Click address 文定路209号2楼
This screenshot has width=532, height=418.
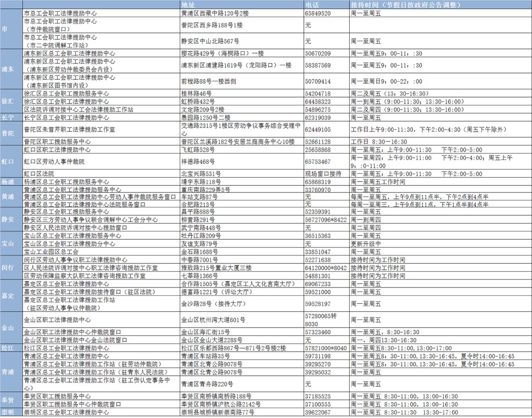coord(202,109)
